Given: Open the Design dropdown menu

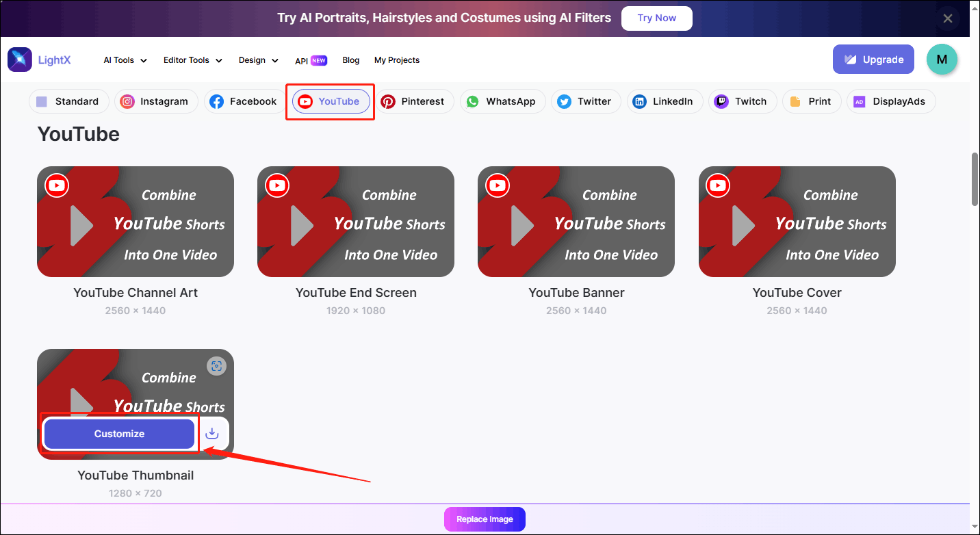Looking at the screenshot, I should [259, 60].
